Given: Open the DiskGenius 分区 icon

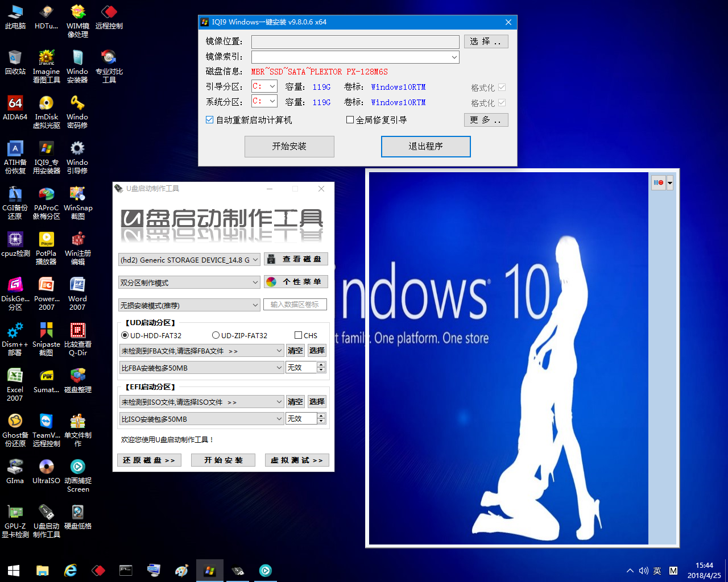Looking at the screenshot, I should (15, 294).
